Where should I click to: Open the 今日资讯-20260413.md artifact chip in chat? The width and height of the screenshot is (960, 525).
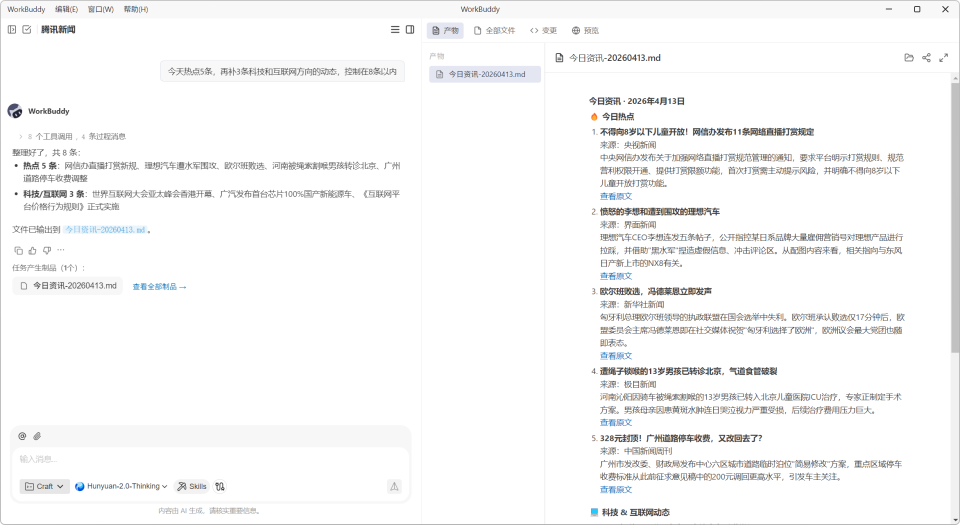coord(68,286)
